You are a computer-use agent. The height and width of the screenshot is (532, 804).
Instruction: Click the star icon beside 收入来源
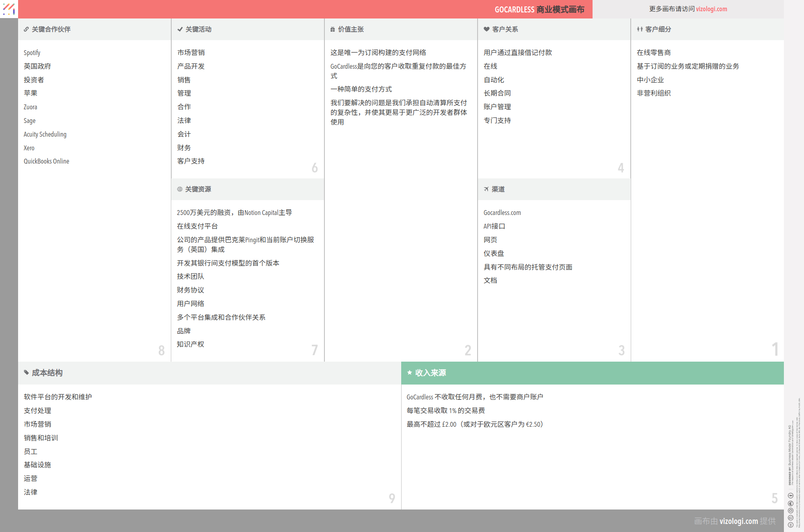(409, 372)
